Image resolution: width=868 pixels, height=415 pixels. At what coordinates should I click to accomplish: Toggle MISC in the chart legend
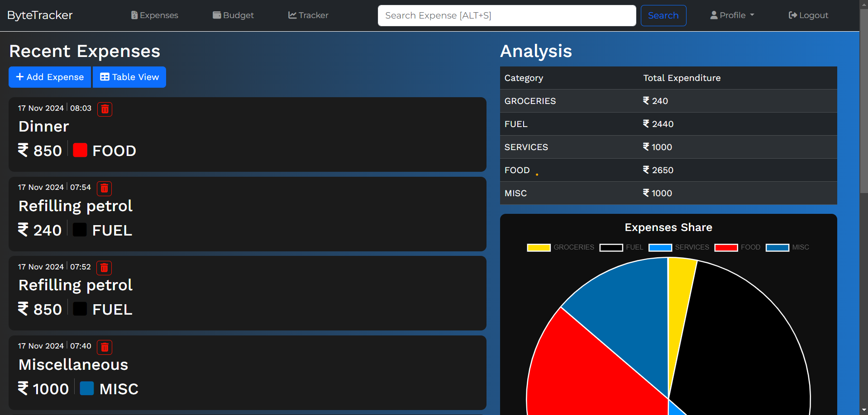pos(787,247)
